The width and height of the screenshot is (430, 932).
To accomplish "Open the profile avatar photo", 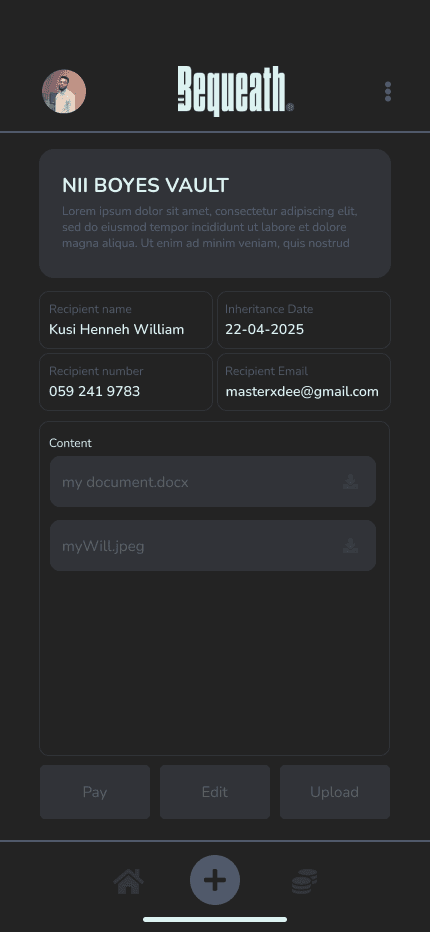I will click(64, 92).
